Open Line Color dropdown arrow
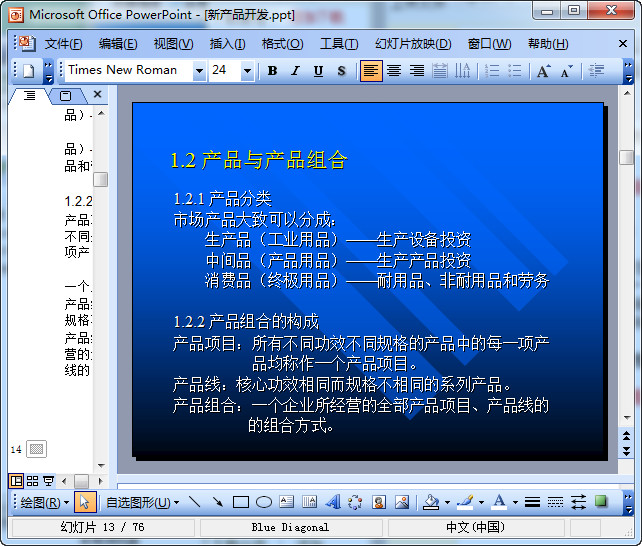This screenshot has height=546, width=642. 481,502
